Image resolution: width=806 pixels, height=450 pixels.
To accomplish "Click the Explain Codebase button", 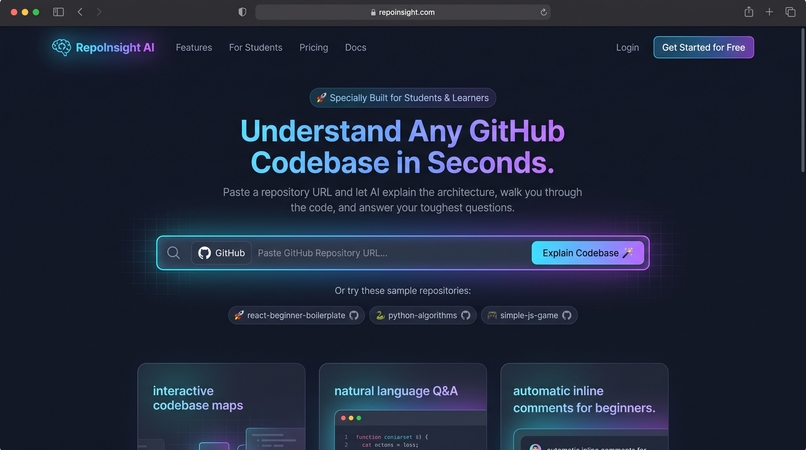I will point(588,253).
